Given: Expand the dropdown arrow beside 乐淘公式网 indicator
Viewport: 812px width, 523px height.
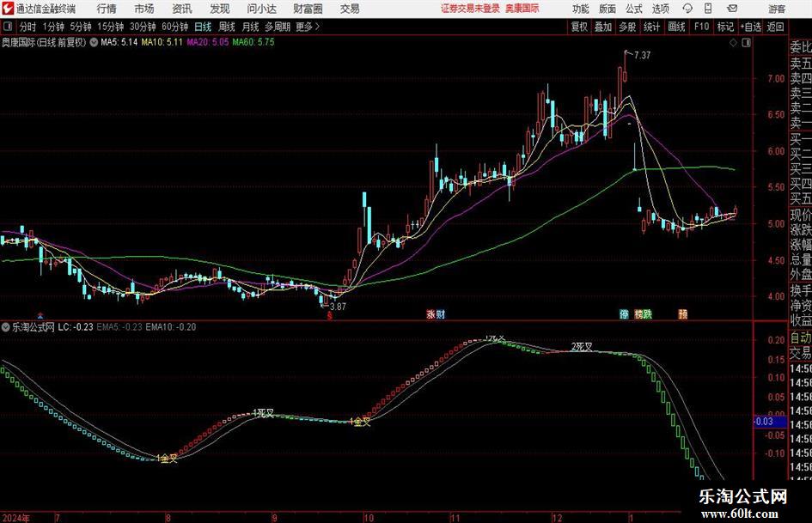Looking at the screenshot, I should 6,326.
